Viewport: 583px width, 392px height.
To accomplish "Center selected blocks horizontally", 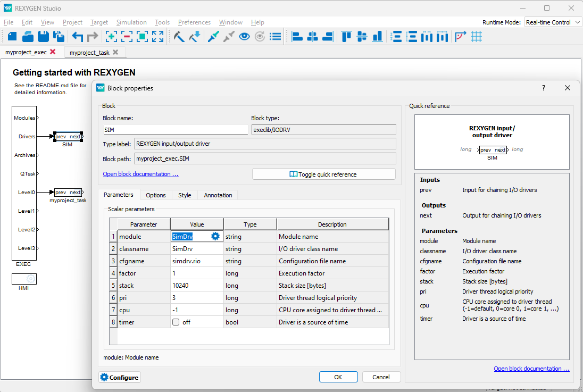I will (313, 37).
